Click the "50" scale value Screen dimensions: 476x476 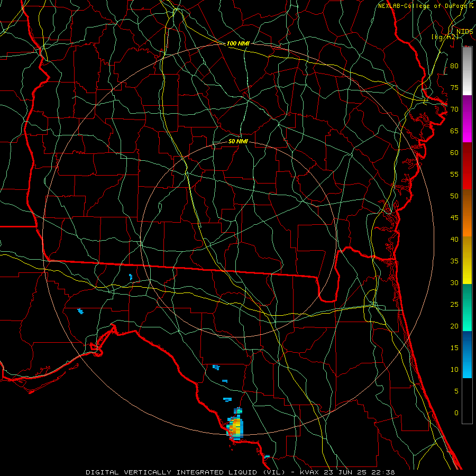pos(454,196)
